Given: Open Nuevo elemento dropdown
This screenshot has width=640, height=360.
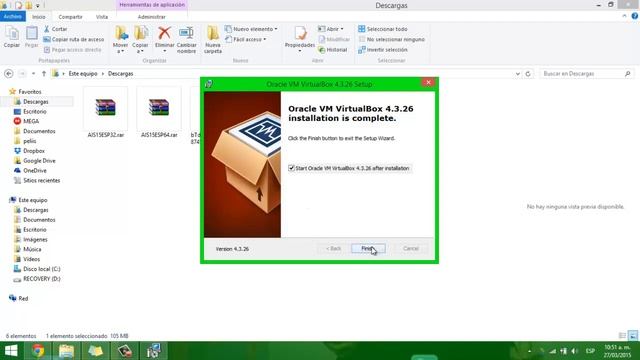Looking at the screenshot, I should pyautogui.click(x=251, y=29).
